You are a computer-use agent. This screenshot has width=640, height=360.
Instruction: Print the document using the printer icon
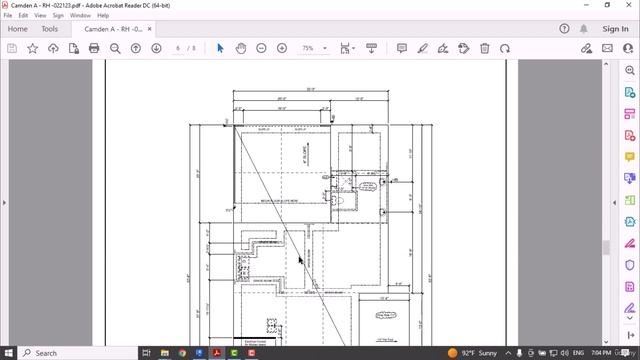[94, 49]
